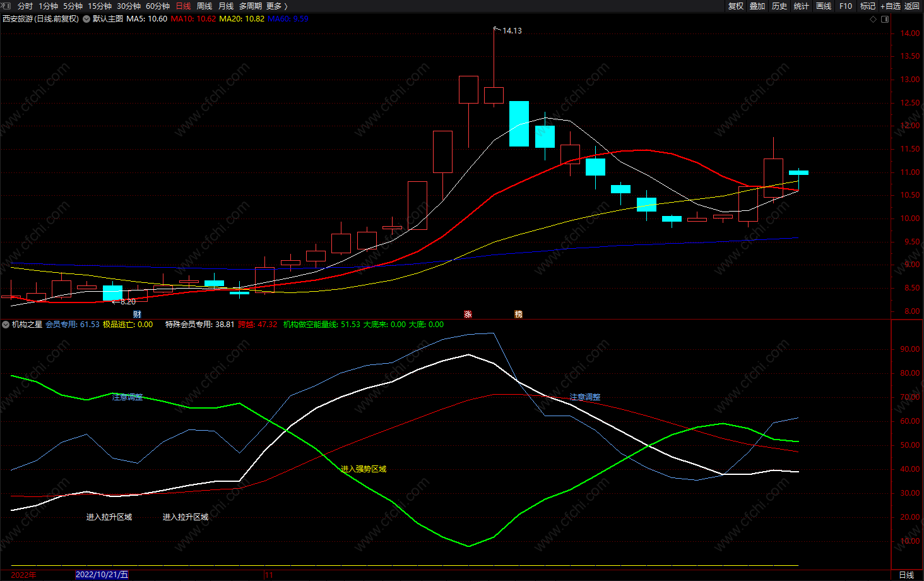This screenshot has width=924, height=581.
Task: Click the 大底来: 0.00 value
Action: point(384,325)
